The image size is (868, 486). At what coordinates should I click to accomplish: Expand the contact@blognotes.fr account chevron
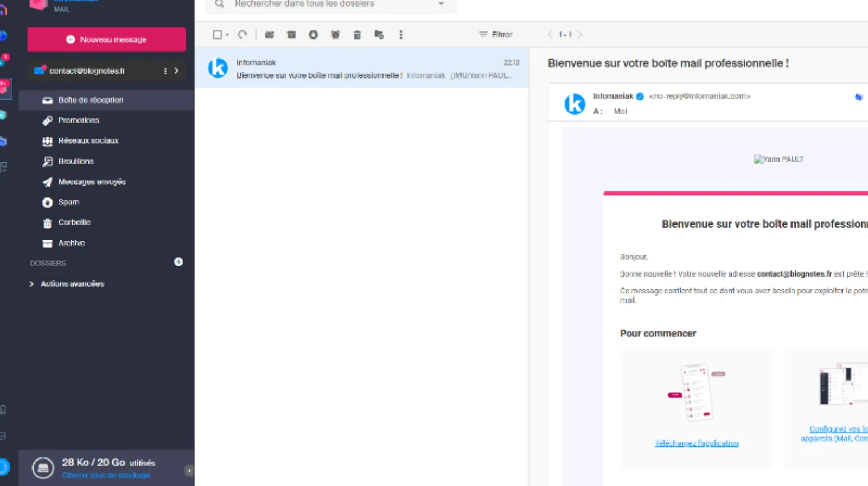tap(176, 71)
